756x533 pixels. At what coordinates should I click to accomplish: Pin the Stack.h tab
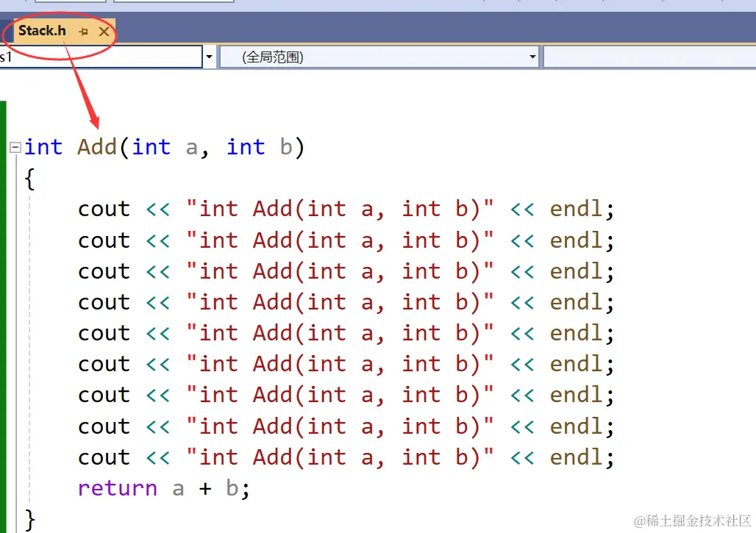[83, 32]
